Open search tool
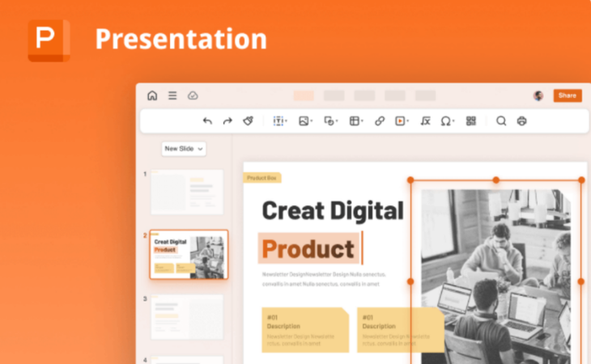The image size is (591, 364). 501,121
